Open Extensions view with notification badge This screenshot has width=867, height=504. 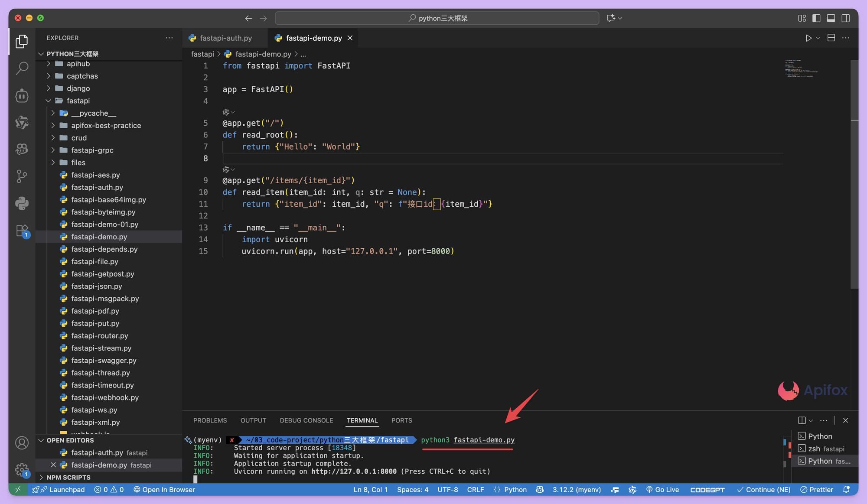[22, 231]
